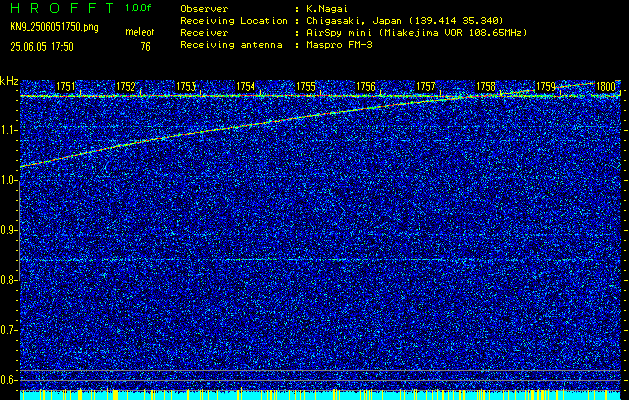Image resolution: width=629 pixels, height=400 pixels.
Task: Click the kHz axis unit label
Action: tap(9, 81)
